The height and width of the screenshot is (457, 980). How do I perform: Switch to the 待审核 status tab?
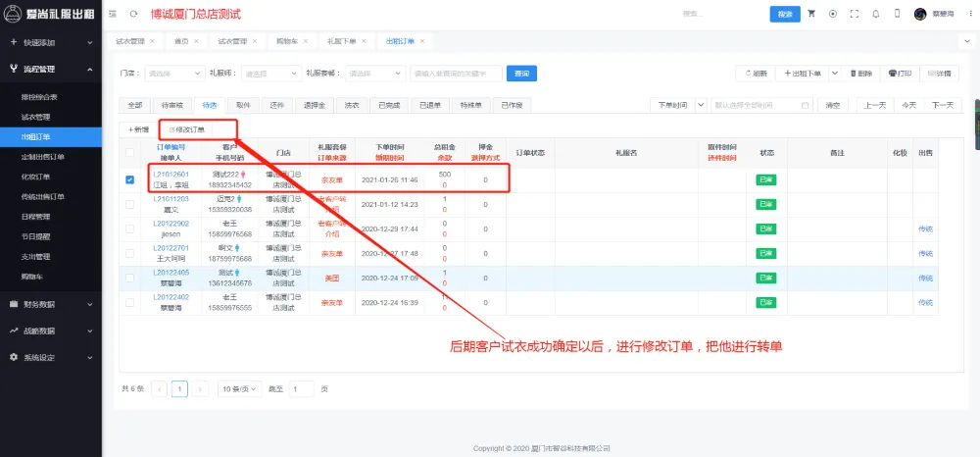coord(171,105)
